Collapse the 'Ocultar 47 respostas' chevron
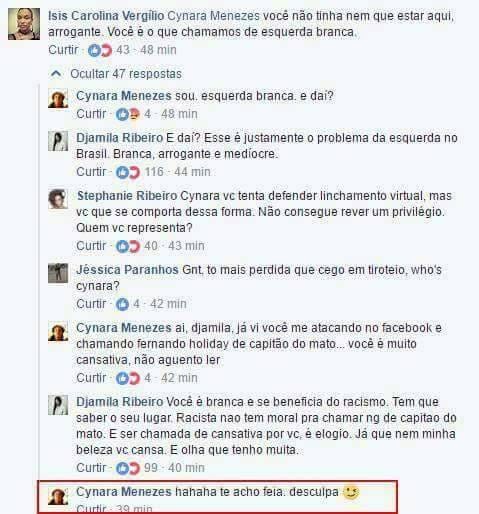479x514 pixels. tap(56, 74)
